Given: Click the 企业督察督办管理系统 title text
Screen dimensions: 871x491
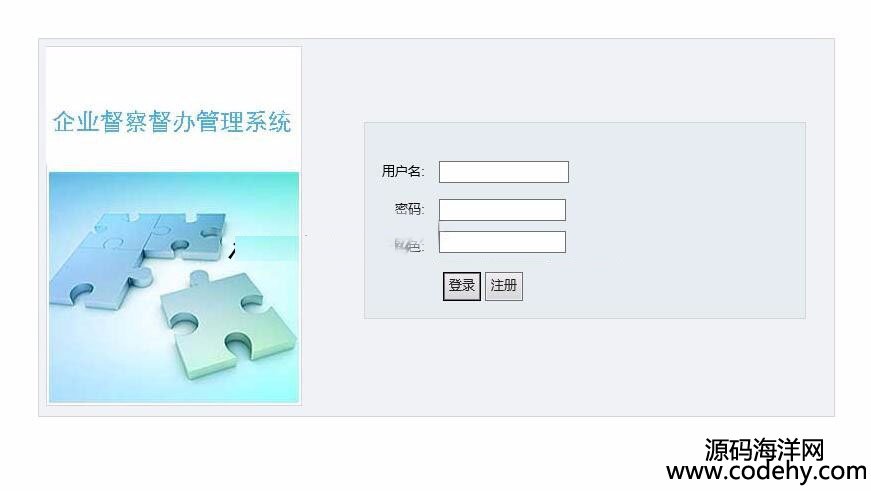Looking at the screenshot, I should coord(172,122).
